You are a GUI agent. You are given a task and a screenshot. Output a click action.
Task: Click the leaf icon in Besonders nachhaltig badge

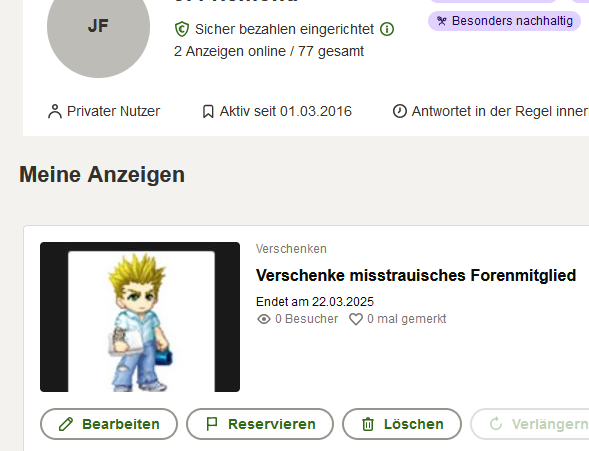(442, 21)
